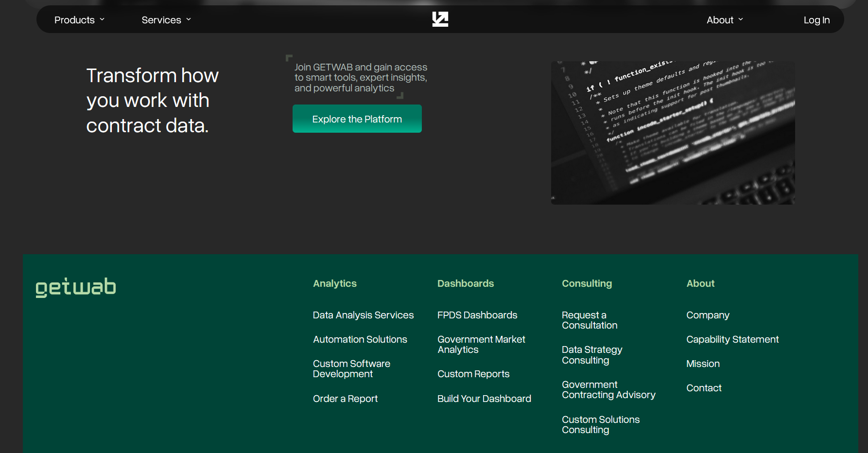Screen dimensions: 868x453
Task: Open the Services dropdown menu
Action: pyautogui.click(x=166, y=20)
